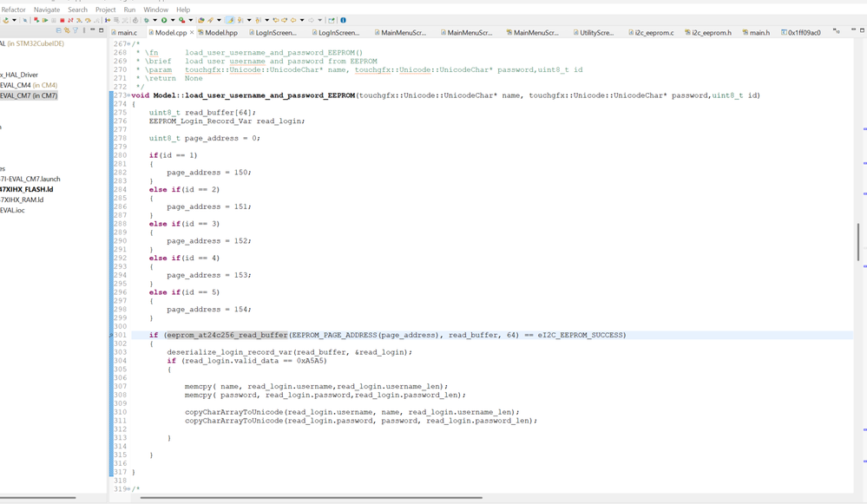The width and height of the screenshot is (867, 504).
Task: Open the Run button dropdown arrow
Action: (172, 20)
